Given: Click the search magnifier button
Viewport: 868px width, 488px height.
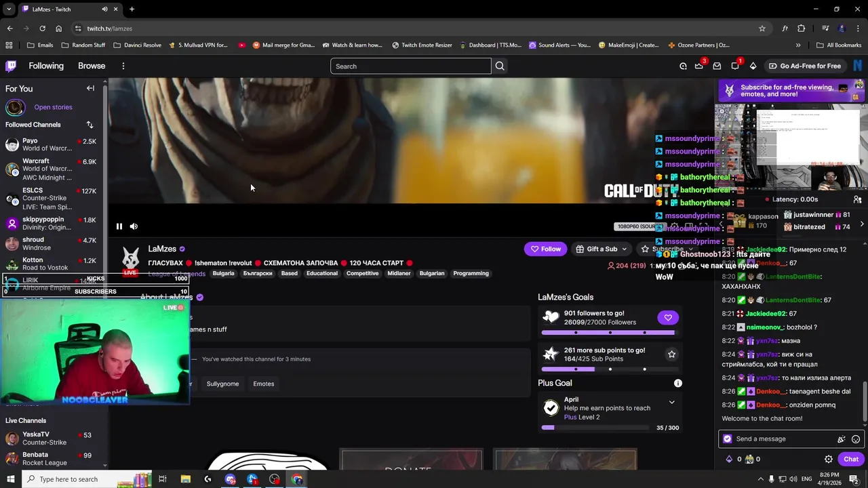Looking at the screenshot, I should tap(500, 66).
